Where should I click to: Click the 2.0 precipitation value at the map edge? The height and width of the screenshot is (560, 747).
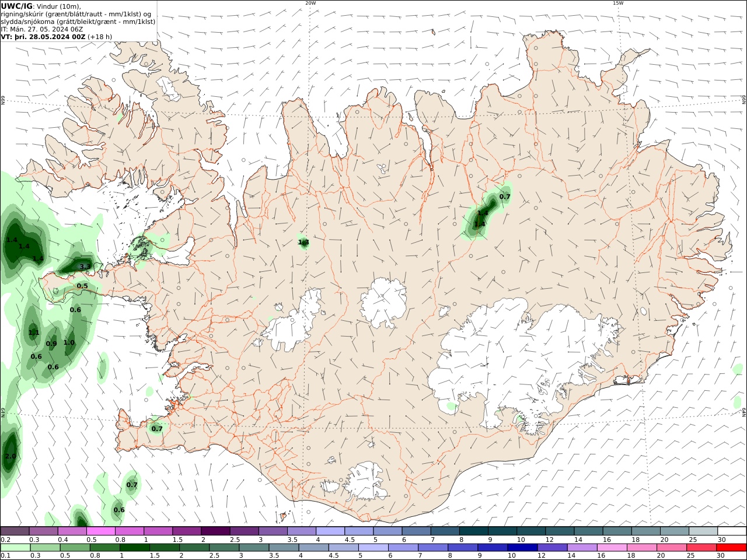tap(11, 456)
